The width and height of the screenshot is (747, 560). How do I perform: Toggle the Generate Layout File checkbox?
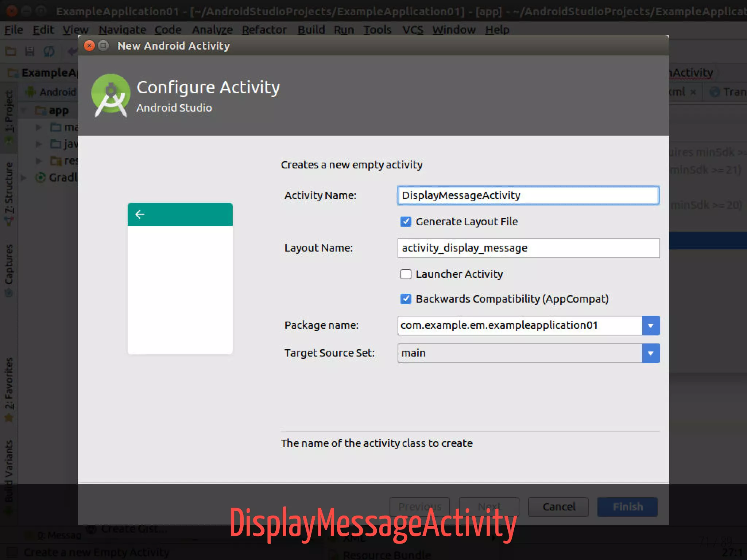[406, 222]
